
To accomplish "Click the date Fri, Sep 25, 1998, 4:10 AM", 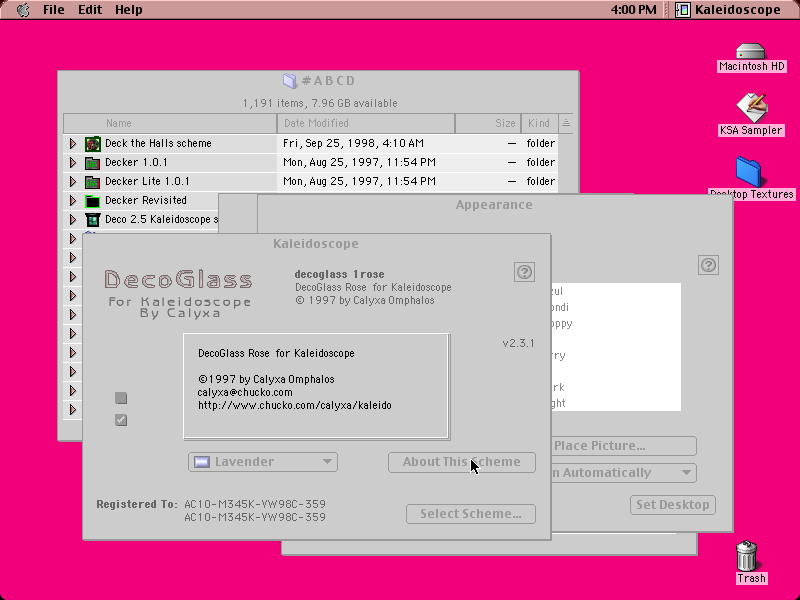I will [353, 143].
